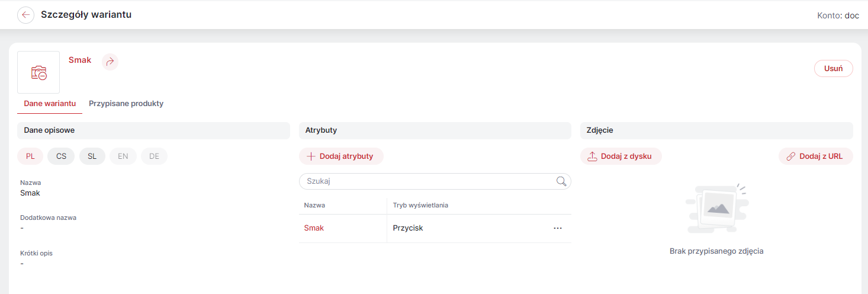
Task: Click the link icon on Dodaj z URL
Action: [790, 156]
